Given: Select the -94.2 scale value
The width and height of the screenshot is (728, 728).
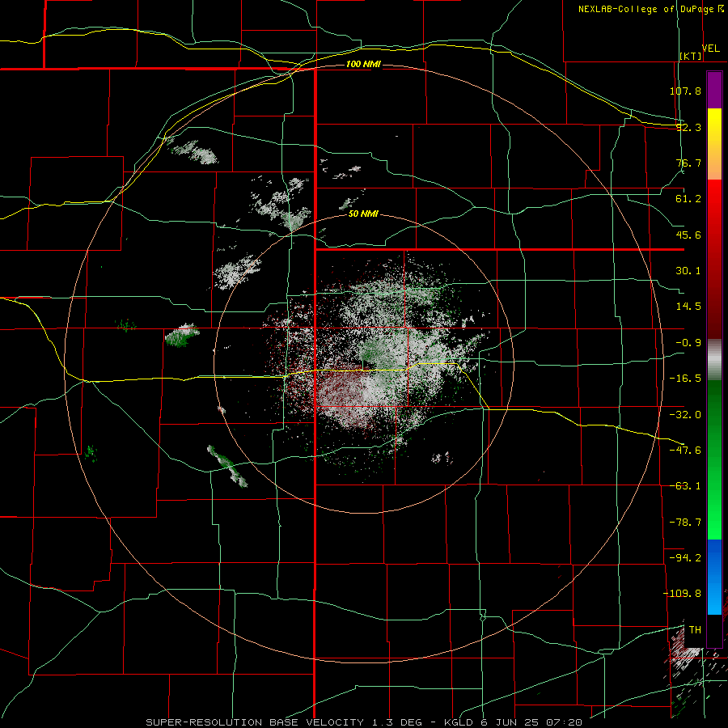Looking at the screenshot, I should point(685,558).
